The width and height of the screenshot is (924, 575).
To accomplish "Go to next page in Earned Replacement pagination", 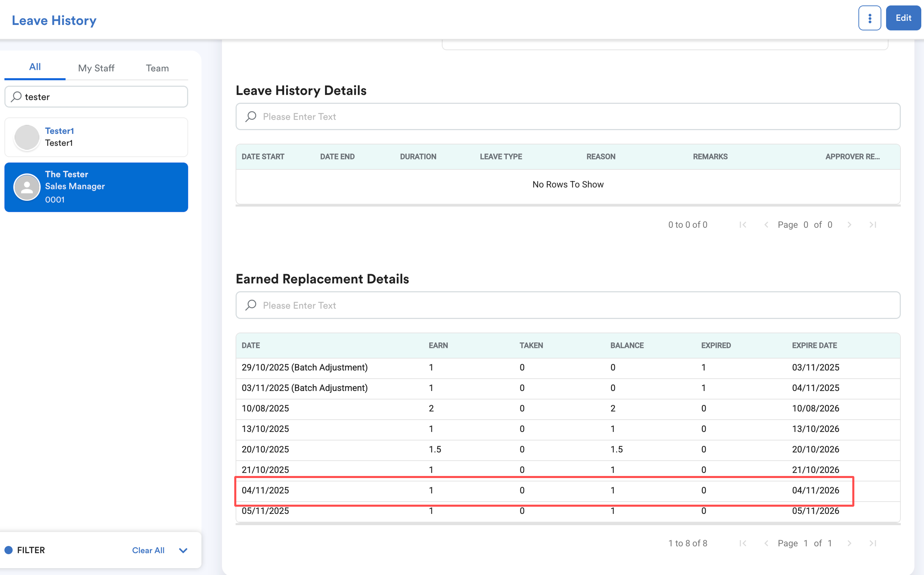I will (x=849, y=543).
